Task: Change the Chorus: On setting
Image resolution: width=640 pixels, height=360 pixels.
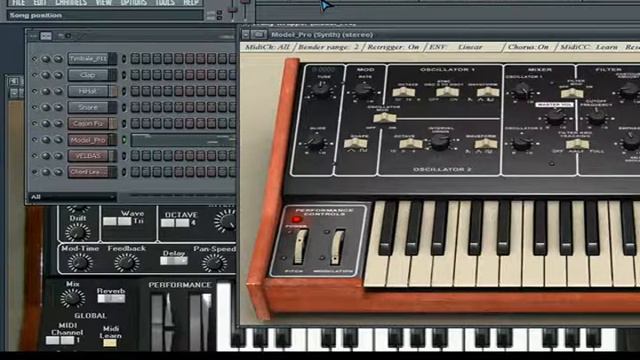Action: point(528,47)
